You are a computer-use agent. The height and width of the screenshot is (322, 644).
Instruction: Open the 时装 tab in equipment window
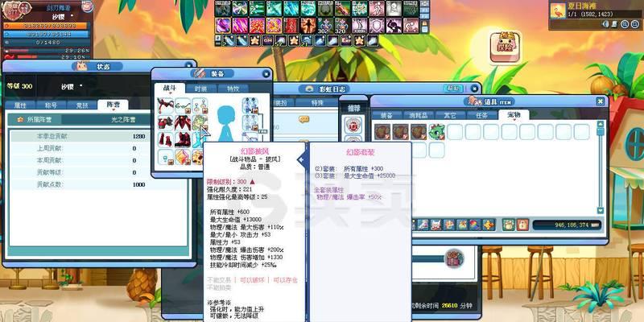pyautogui.click(x=200, y=89)
